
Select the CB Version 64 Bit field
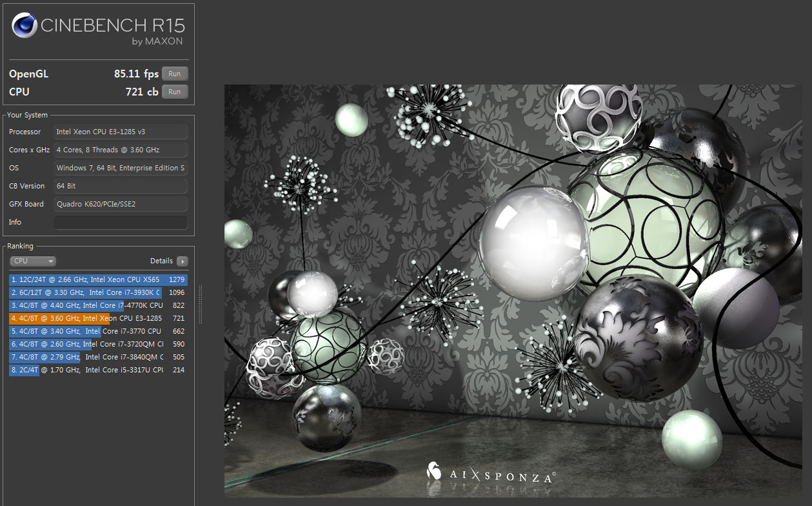121,186
